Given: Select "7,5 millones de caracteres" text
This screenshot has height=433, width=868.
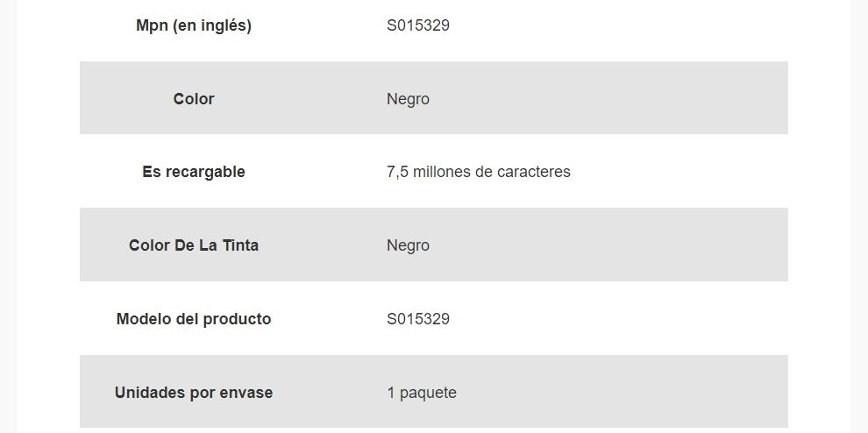Looking at the screenshot, I should click(478, 172).
